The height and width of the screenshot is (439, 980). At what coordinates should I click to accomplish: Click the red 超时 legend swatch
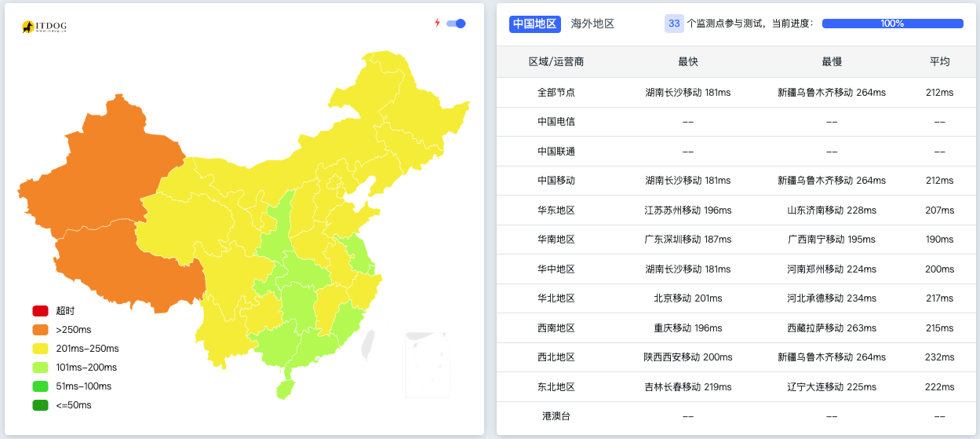(41, 311)
